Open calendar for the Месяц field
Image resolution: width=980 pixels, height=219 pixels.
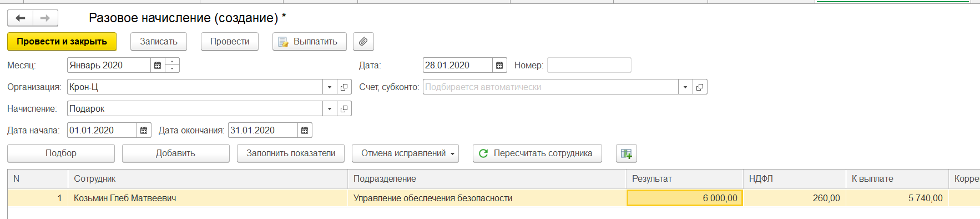[158, 66]
